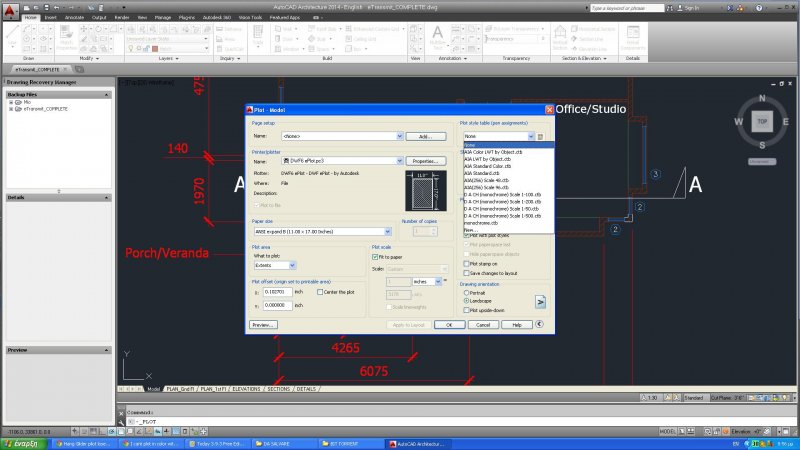This screenshot has height=450, width=800.
Task: Toggle the Fit to paper checkbox
Action: tap(375, 257)
